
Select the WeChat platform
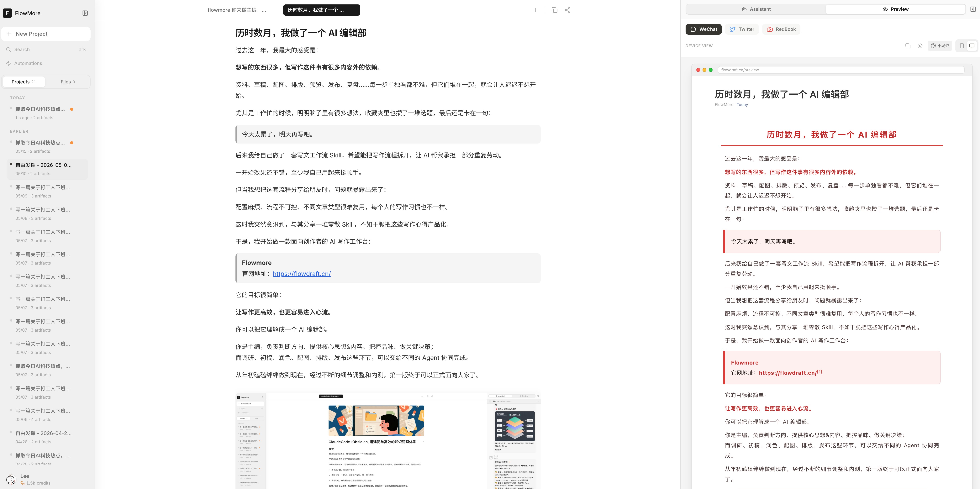pos(703,29)
